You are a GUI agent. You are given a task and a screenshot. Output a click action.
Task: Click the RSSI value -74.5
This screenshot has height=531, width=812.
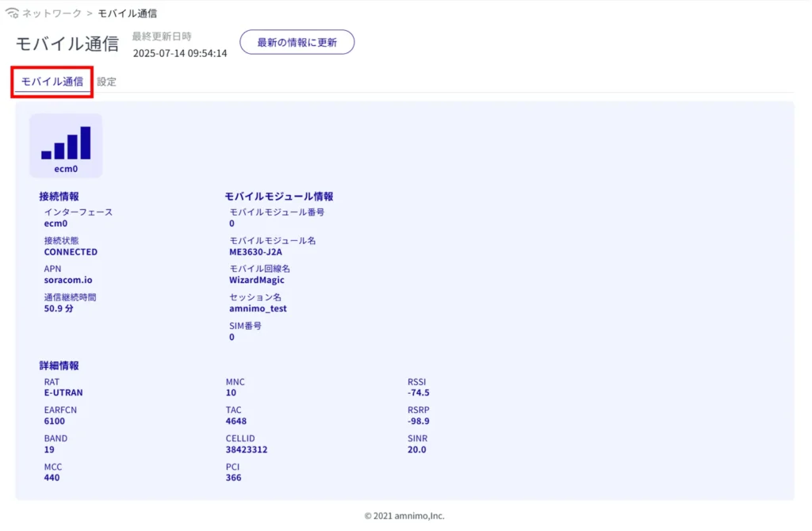[419, 392]
